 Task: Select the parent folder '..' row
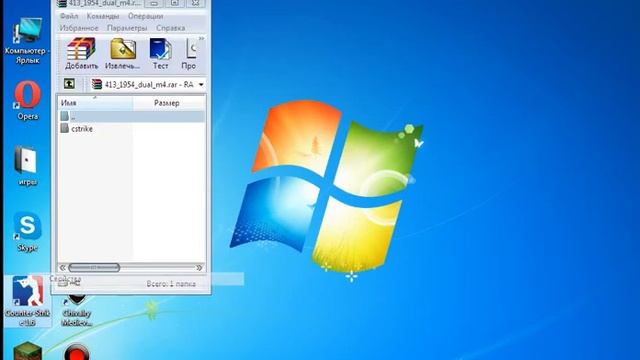131,116
